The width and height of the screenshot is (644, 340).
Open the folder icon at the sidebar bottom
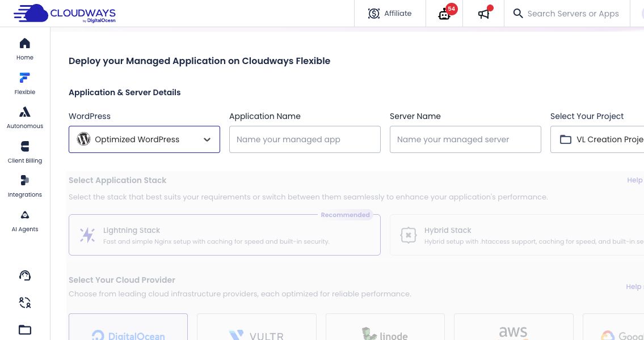(x=24, y=330)
